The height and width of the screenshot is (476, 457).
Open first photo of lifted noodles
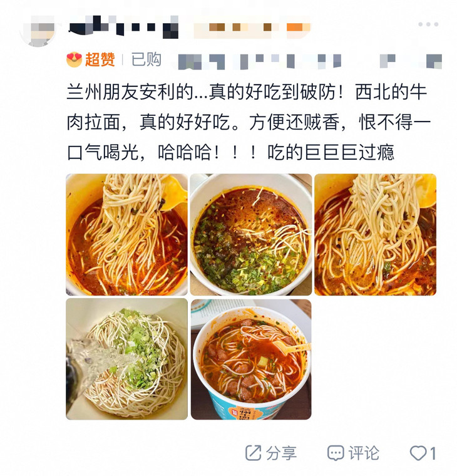tap(127, 234)
